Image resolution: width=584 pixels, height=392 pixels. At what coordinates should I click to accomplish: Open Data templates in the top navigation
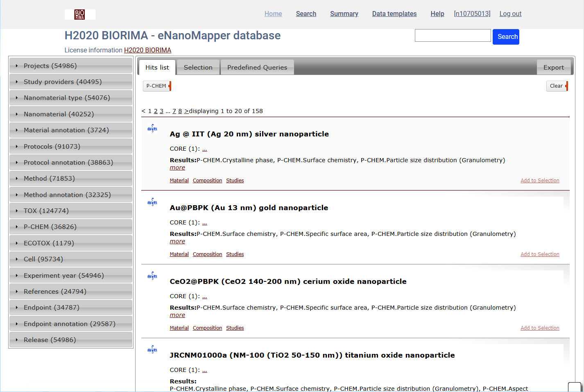click(394, 14)
